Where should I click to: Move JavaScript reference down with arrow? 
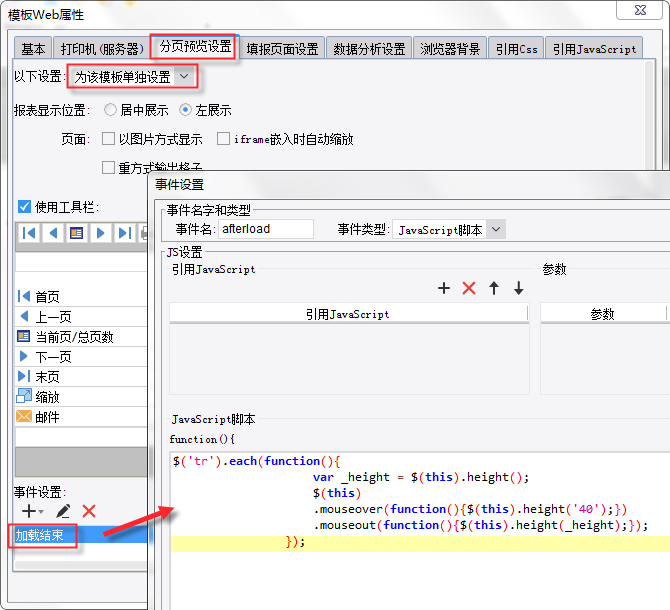[x=519, y=288]
